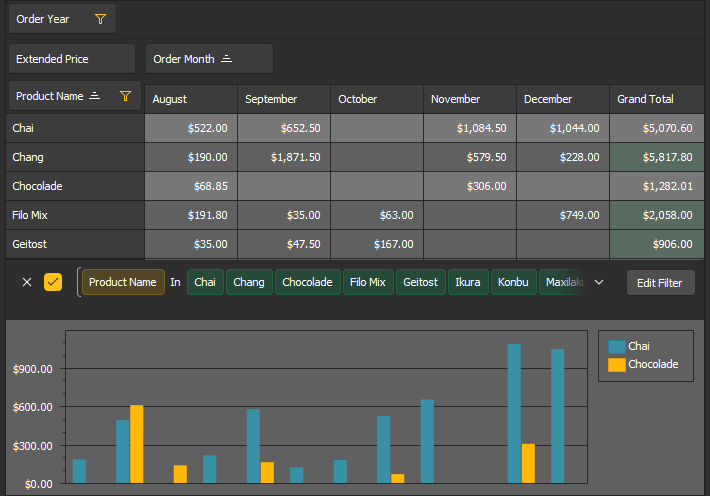Select the $906.00 grand total cell
The image size is (710, 496).
tap(657, 244)
